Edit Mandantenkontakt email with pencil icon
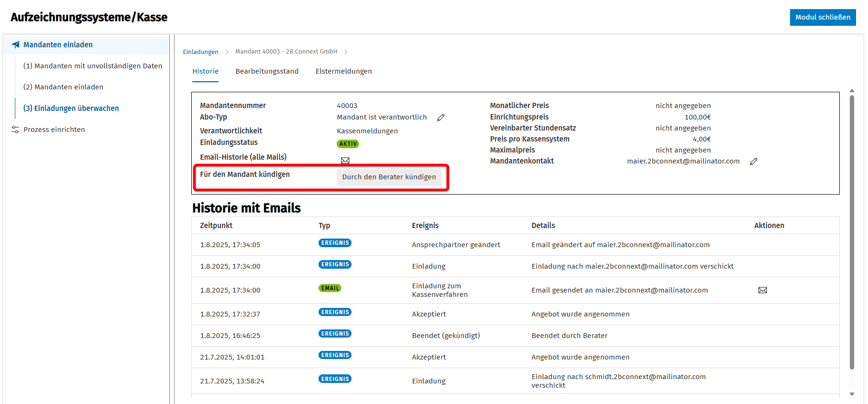 (754, 162)
